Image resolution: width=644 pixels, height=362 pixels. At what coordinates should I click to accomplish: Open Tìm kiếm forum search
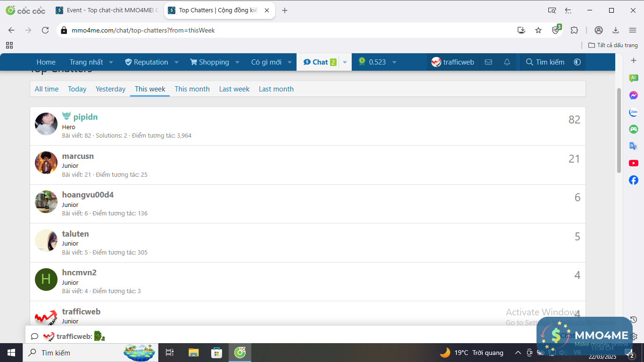pos(545,62)
